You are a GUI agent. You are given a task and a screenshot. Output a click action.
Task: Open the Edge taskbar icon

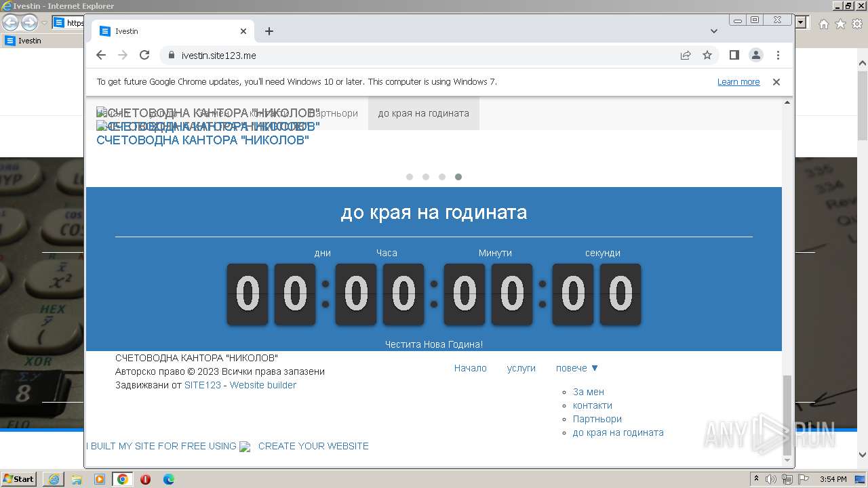(x=168, y=479)
